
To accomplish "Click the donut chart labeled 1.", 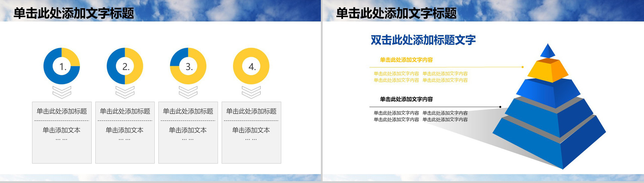I will pos(61,66).
